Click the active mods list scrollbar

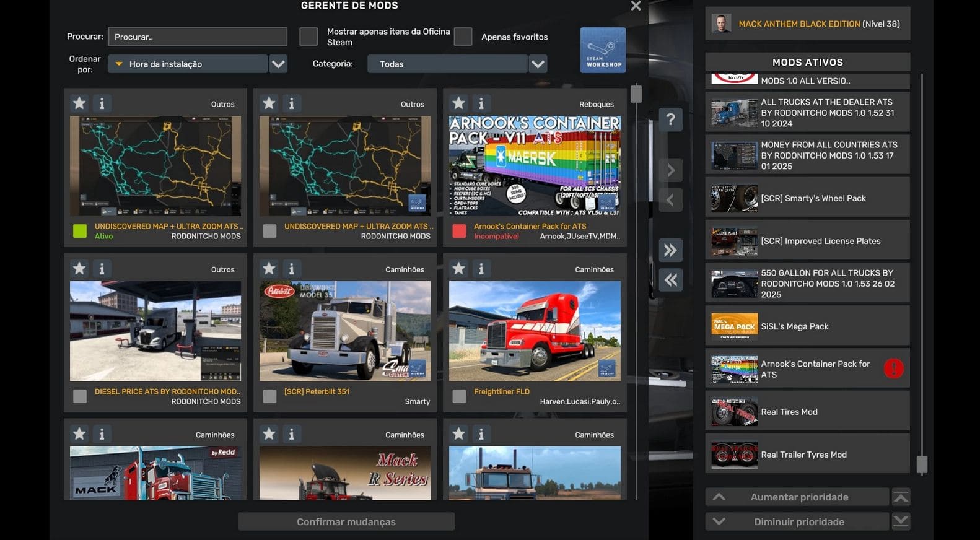[922, 464]
